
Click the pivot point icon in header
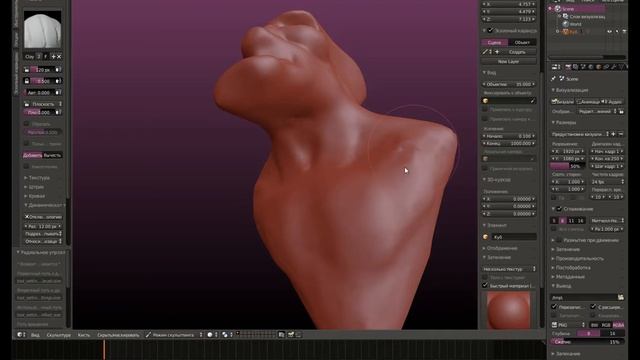(225, 335)
